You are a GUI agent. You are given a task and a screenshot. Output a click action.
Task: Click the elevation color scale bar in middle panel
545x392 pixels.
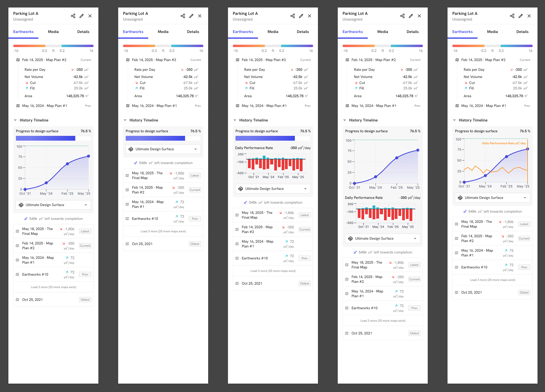[273, 46]
